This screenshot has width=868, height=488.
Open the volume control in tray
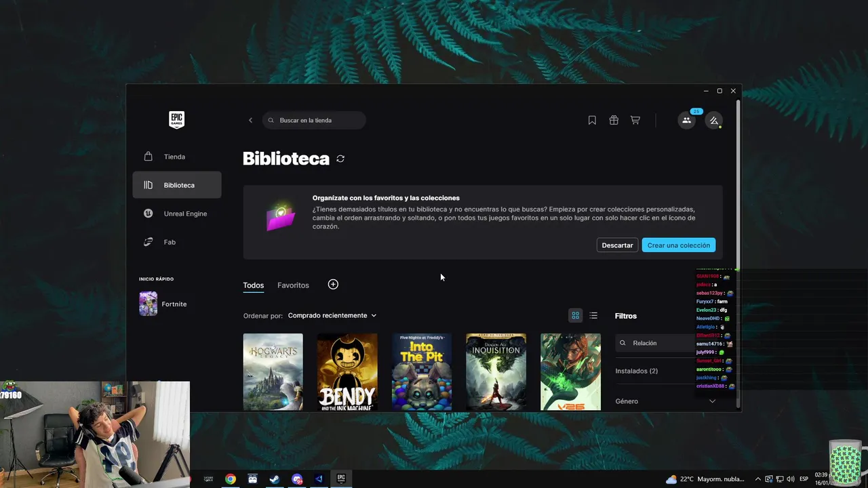(791, 479)
